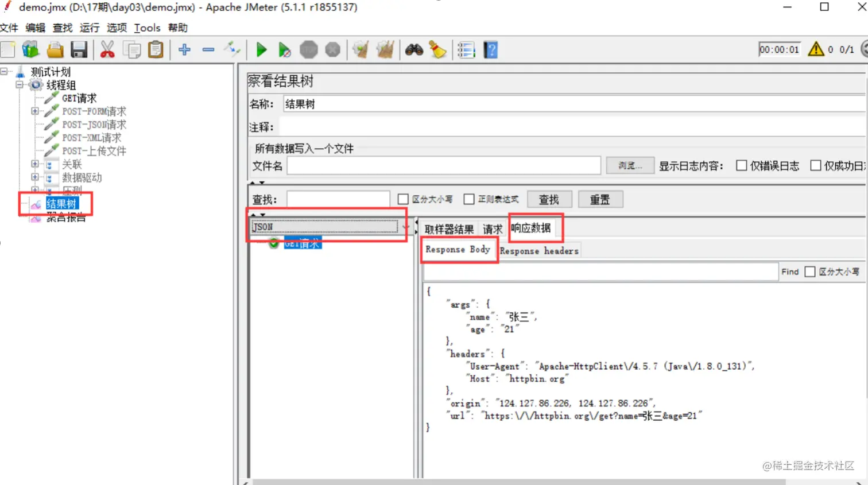This screenshot has width=868, height=485.
Task: Toggle 仅成功日志 checkbox
Action: (816, 166)
